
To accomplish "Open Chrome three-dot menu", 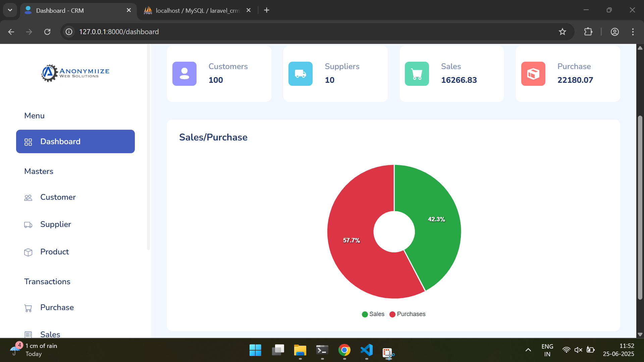I will 633,32.
